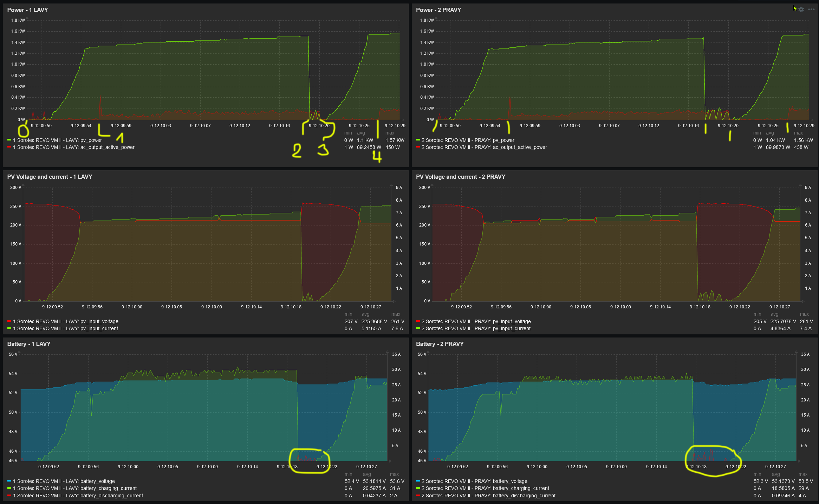Click the Battery - 2 PRAVY panel title

point(440,344)
